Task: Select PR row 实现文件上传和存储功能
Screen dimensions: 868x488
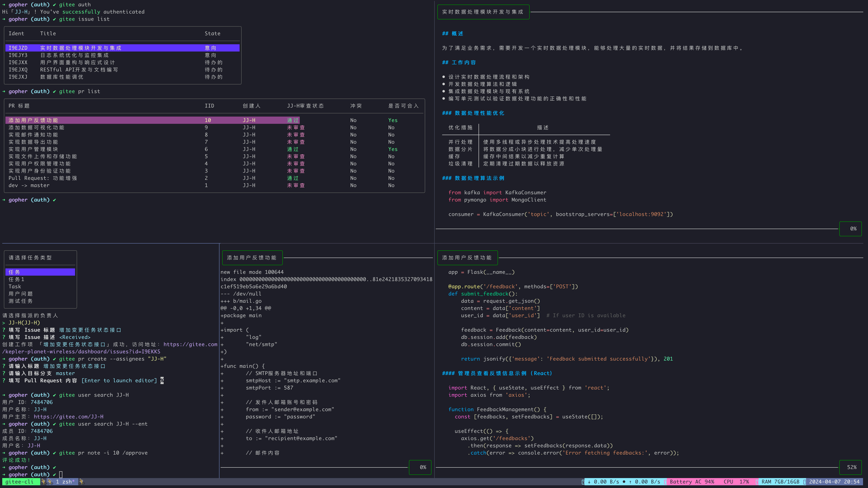Action: tap(214, 156)
